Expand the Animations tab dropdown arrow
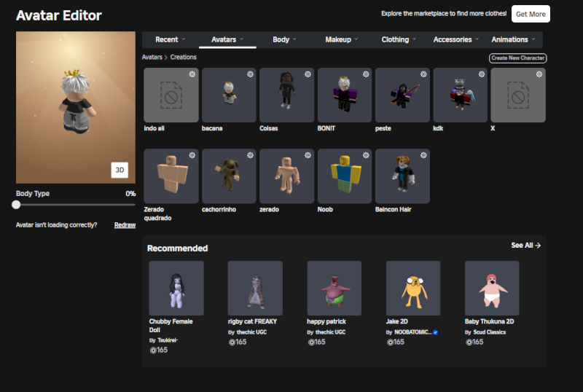Viewport: 583px width, 392px height. [533, 39]
